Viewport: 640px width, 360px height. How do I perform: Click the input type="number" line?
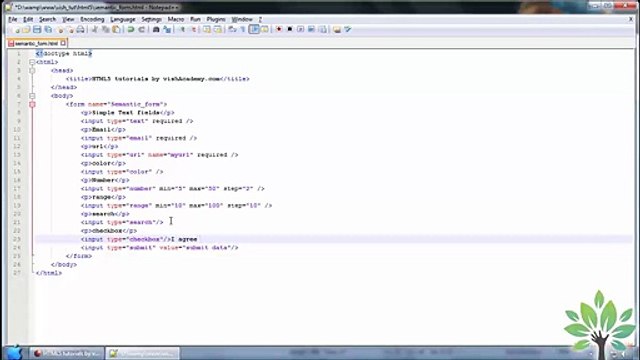click(173, 189)
